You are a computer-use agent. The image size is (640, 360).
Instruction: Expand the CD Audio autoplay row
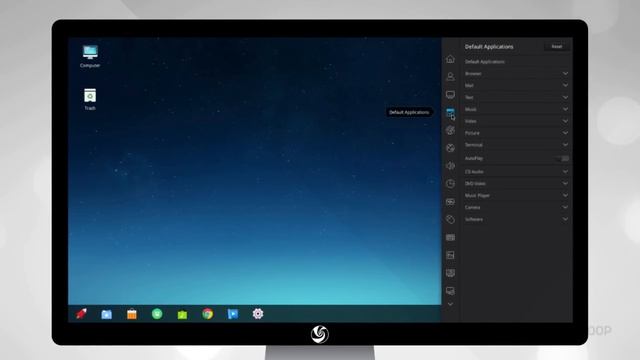(x=516, y=171)
